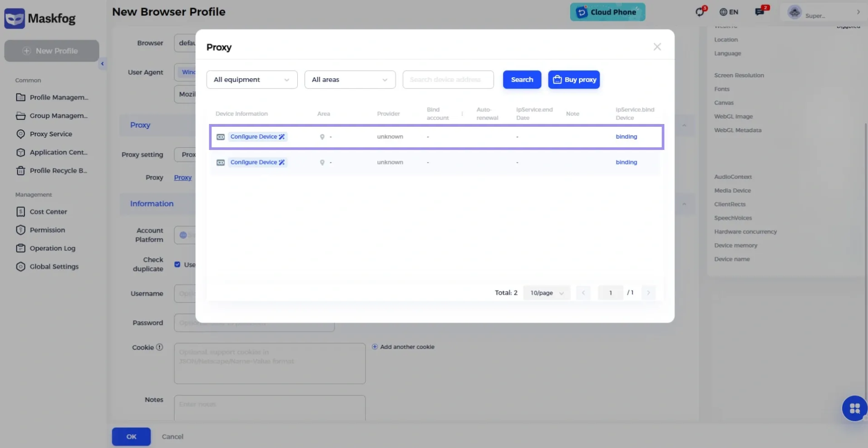This screenshot has width=868, height=448.
Task: Open Group Management in sidebar
Action: tap(58, 115)
